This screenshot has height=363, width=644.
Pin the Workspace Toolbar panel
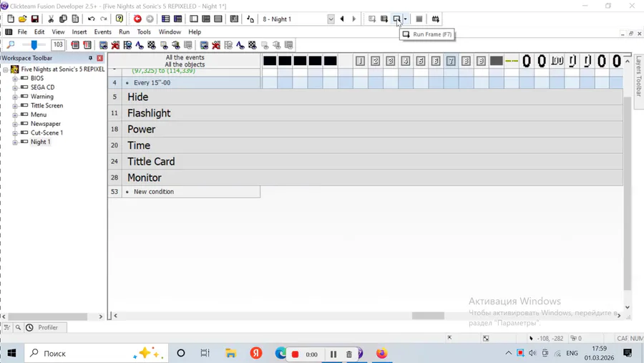(x=90, y=58)
